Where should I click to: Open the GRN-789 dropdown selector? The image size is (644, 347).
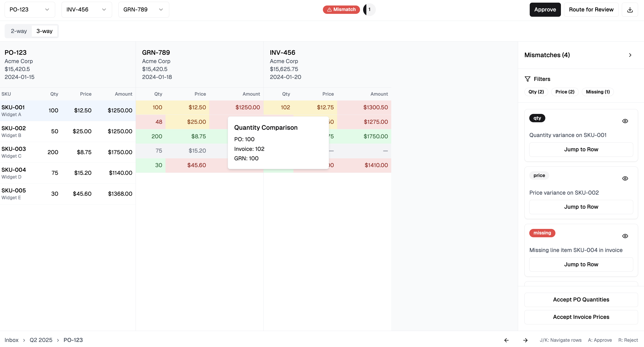click(144, 9)
